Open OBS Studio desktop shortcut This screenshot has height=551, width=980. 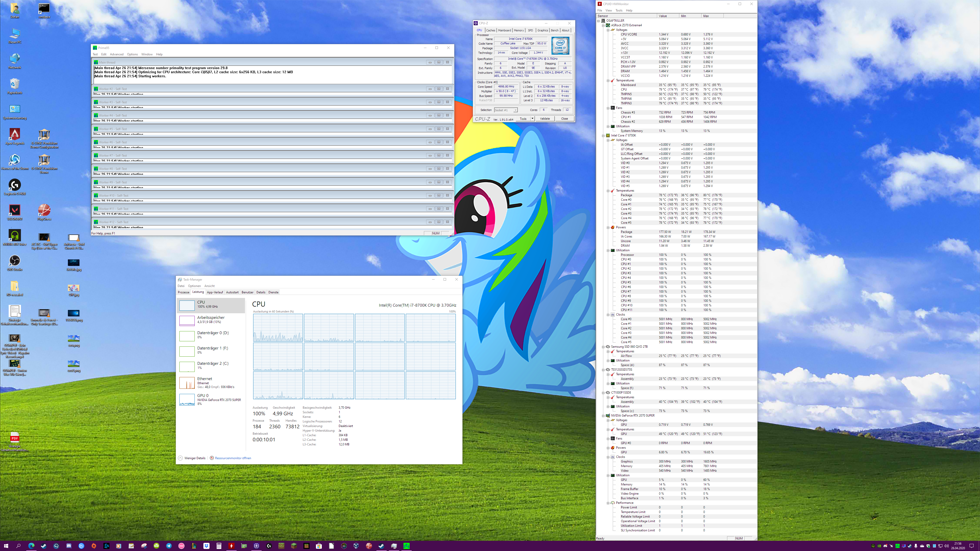click(x=15, y=261)
